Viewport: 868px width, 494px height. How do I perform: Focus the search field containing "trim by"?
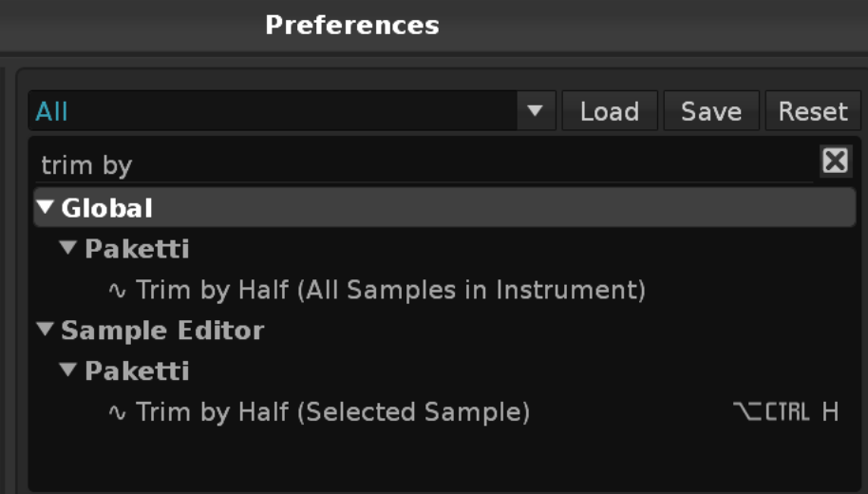tap(418, 165)
